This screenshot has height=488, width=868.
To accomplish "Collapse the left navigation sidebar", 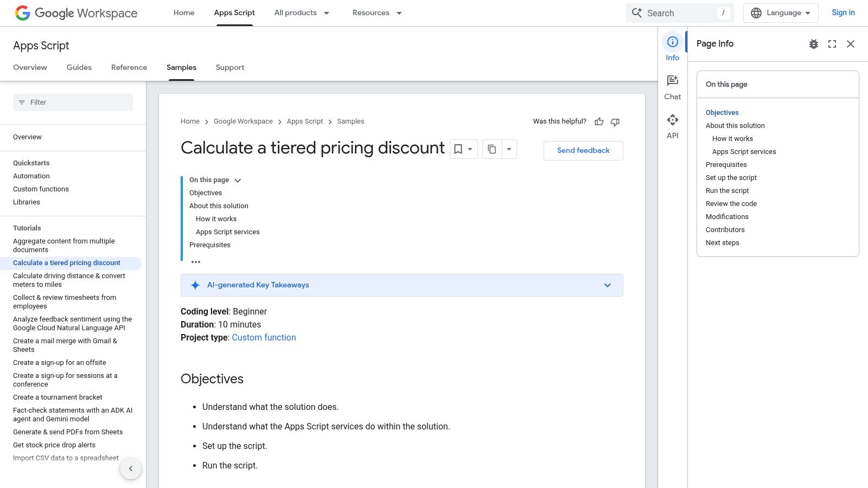I will [x=131, y=468].
